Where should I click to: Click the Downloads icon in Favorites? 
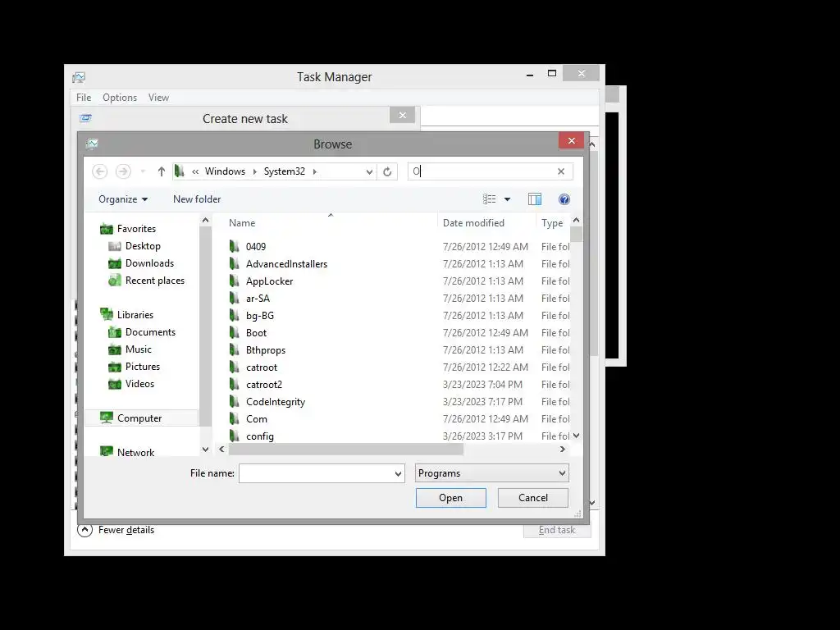coord(115,263)
